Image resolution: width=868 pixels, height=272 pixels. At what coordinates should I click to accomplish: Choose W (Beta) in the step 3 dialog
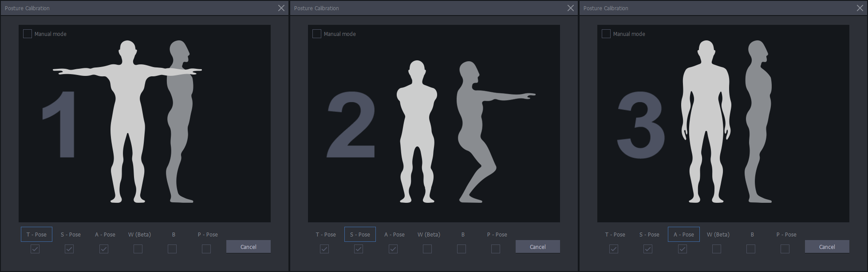point(718,234)
